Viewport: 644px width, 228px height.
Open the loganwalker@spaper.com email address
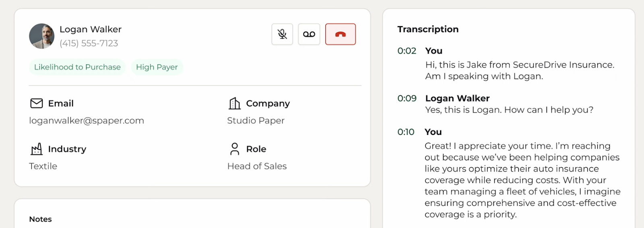(87, 121)
